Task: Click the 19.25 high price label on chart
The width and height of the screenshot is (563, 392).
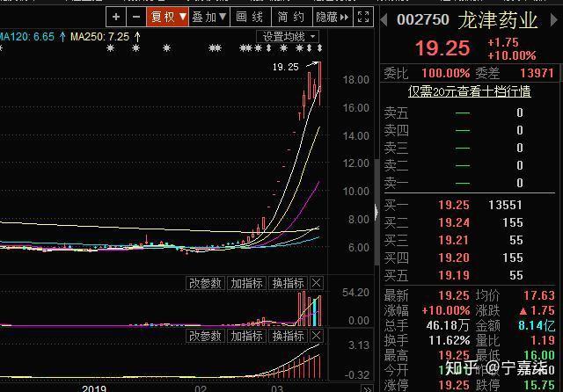Action: click(x=285, y=67)
